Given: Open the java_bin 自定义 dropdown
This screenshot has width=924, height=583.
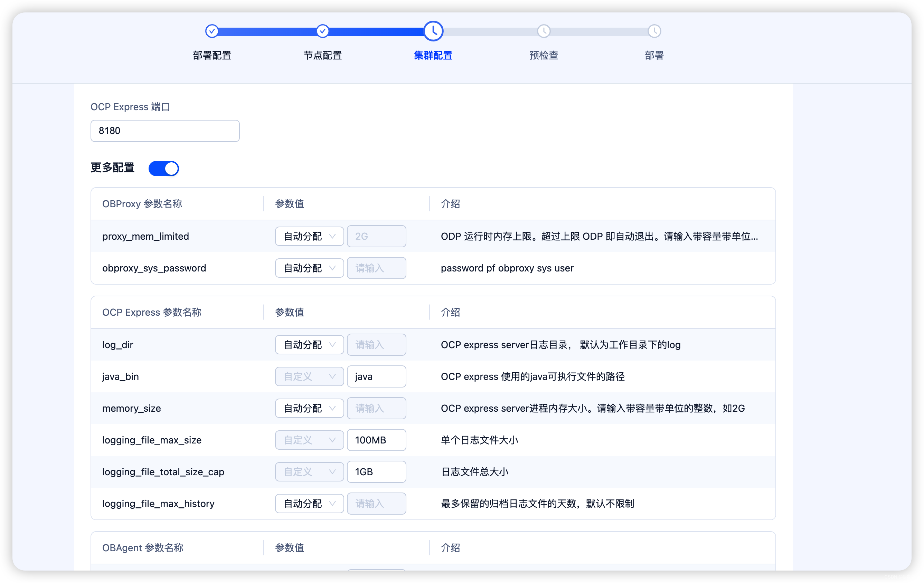Looking at the screenshot, I should coord(309,377).
